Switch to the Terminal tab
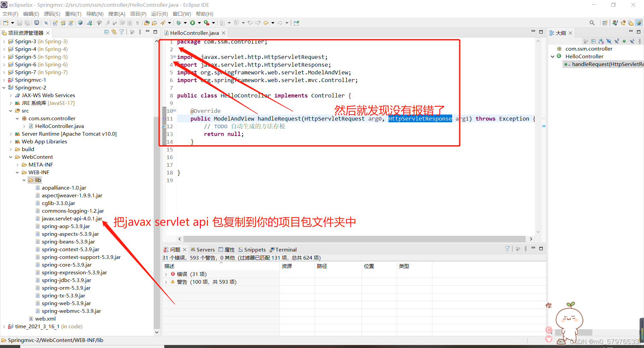 [283, 250]
